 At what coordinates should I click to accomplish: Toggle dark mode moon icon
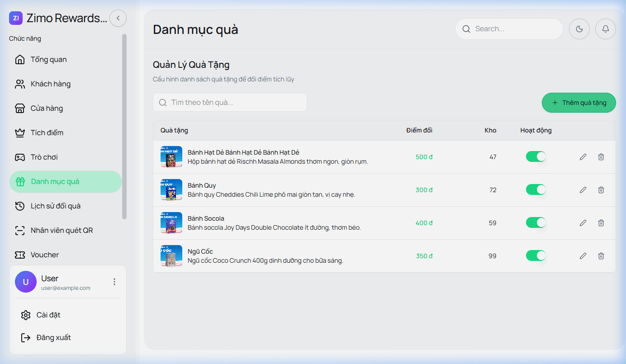(x=579, y=29)
